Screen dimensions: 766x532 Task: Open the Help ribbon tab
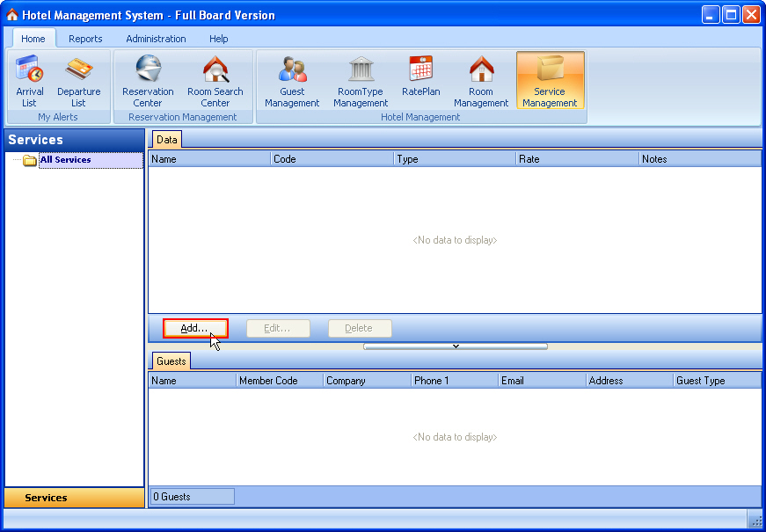(219, 39)
